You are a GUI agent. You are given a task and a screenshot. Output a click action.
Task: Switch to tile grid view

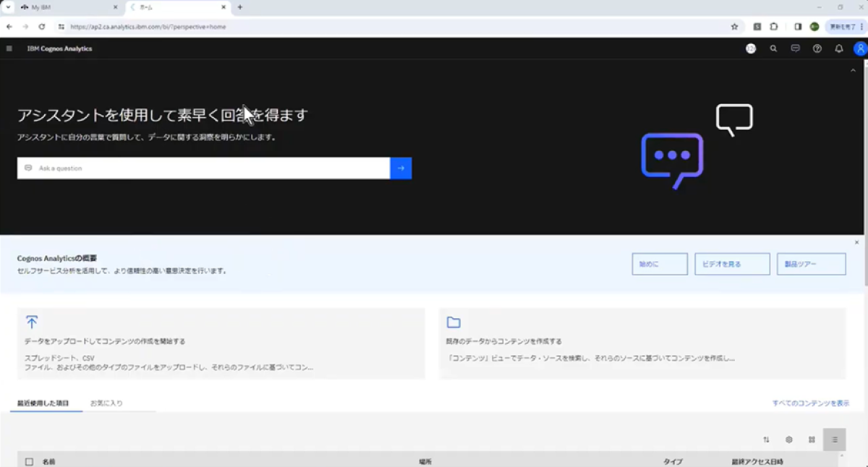click(812, 440)
